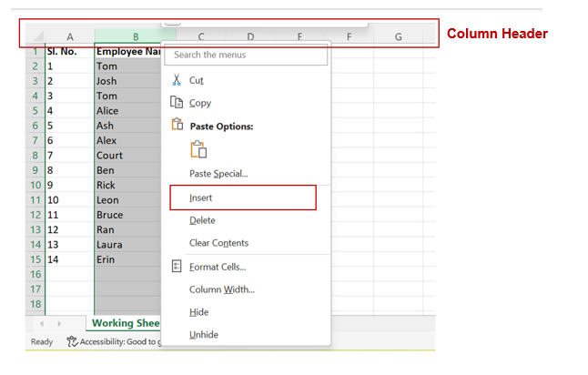Click cell A15 containing '14'
The height and width of the screenshot is (375, 588).
tap(70, 259)
